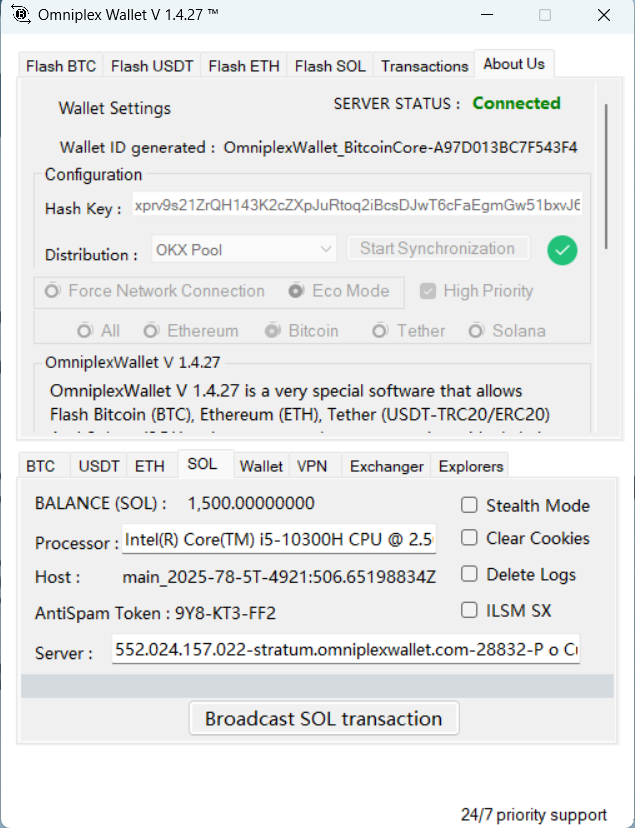This screenshot has height=828, width=635.
Task: Click the Omniplex Wallet title bar icon
Action: click(x=19, y=15)
